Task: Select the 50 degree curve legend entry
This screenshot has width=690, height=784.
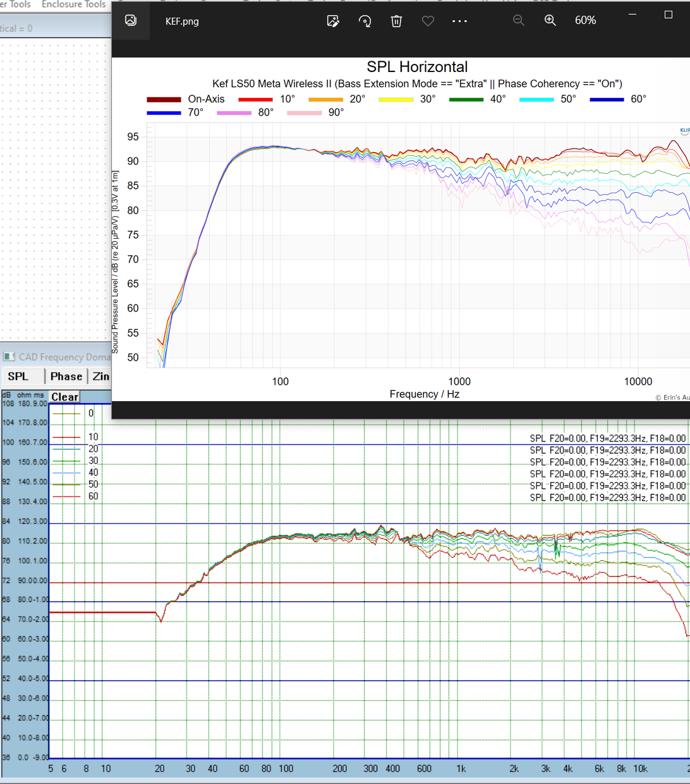Action: coord(75,485)
